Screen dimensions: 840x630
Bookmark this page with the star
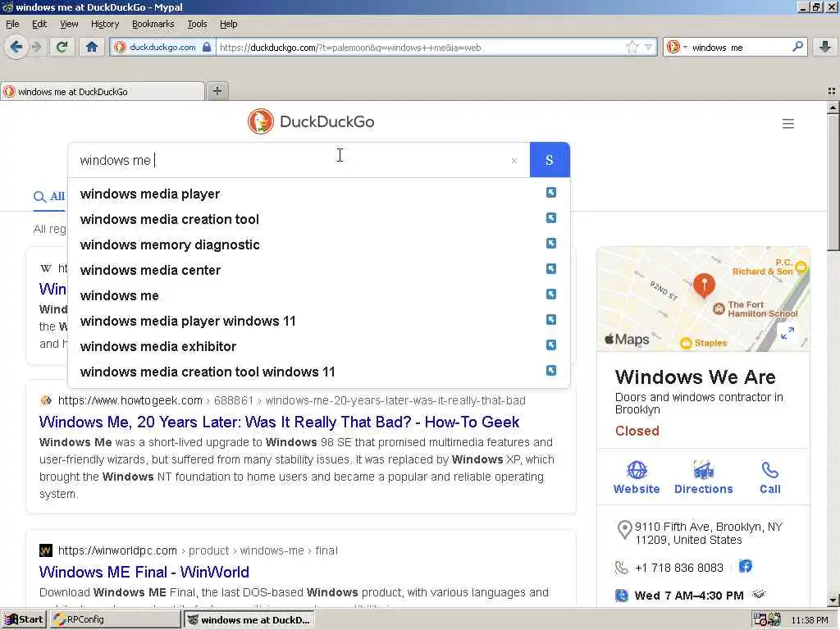point(632,47)
